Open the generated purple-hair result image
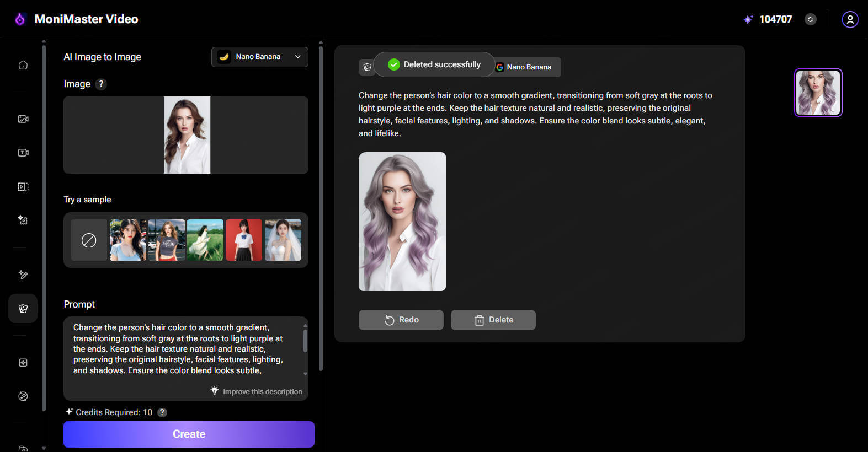868x452 pixels. tap(402, 222)
